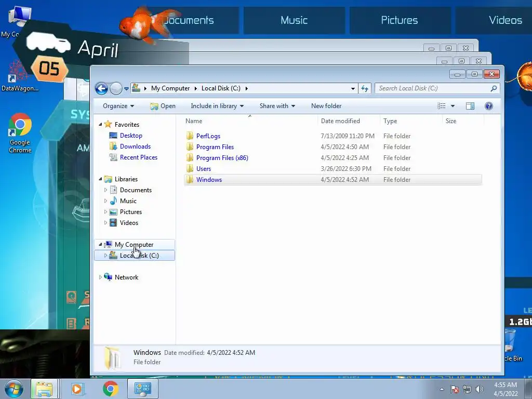This screenshot has height=399, width=532.
Task: Select the Music library icon
Action: [113, 201]
